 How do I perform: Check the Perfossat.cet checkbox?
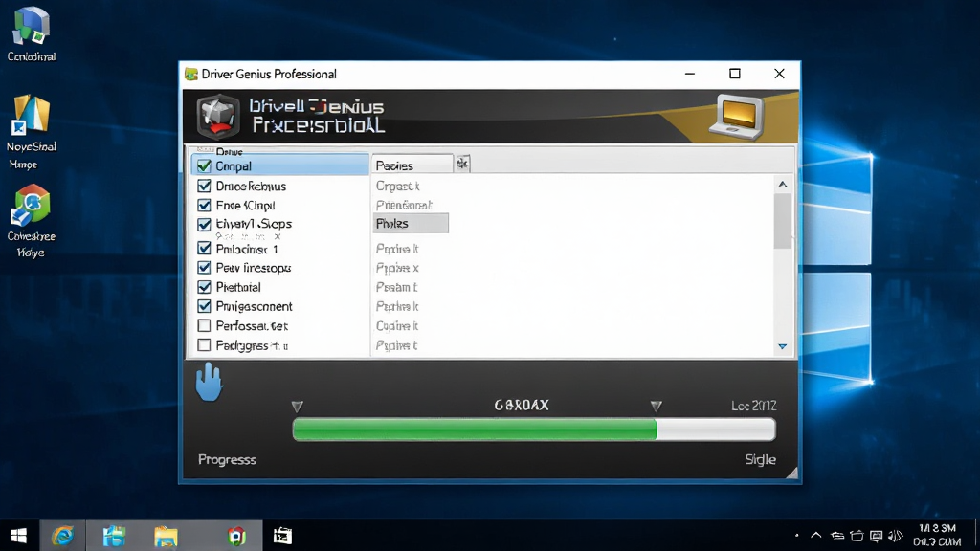(204, 325)
